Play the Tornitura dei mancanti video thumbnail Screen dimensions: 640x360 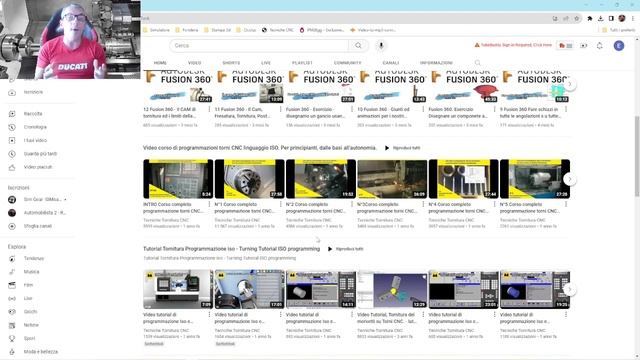[392, 289]
